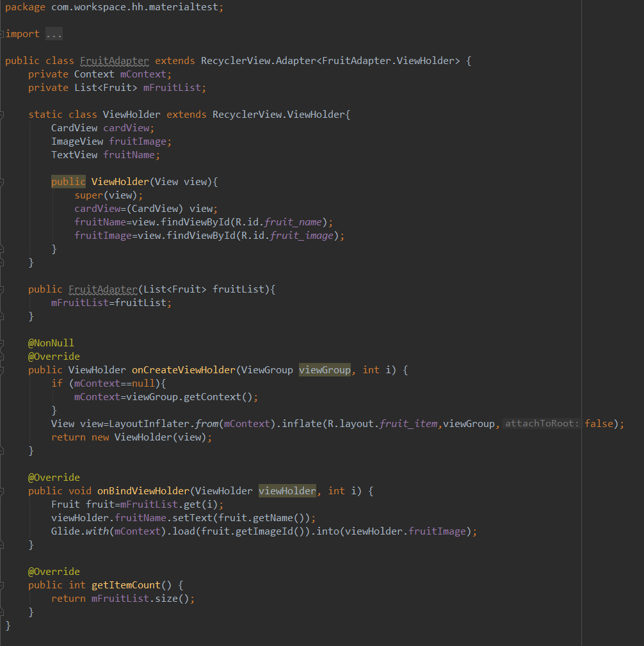Collapse the onBindViewHolder method
Image resolution: width=644 pixels, height=646 pixels.
click(2, 491)
